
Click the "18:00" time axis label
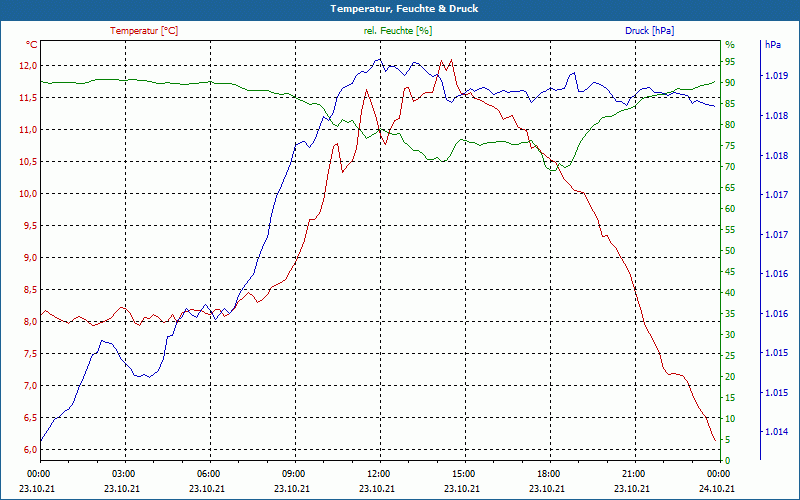[x=547, y=473]
